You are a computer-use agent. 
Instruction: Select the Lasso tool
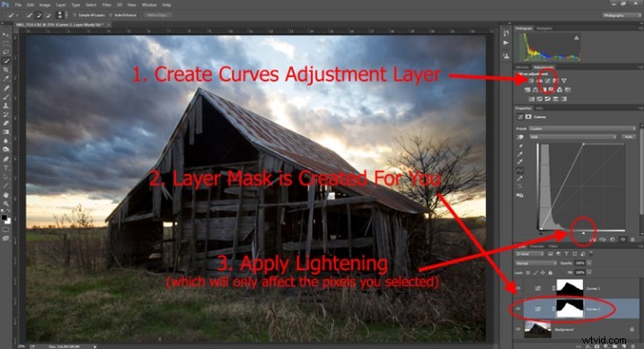click(x=5, y=52)
